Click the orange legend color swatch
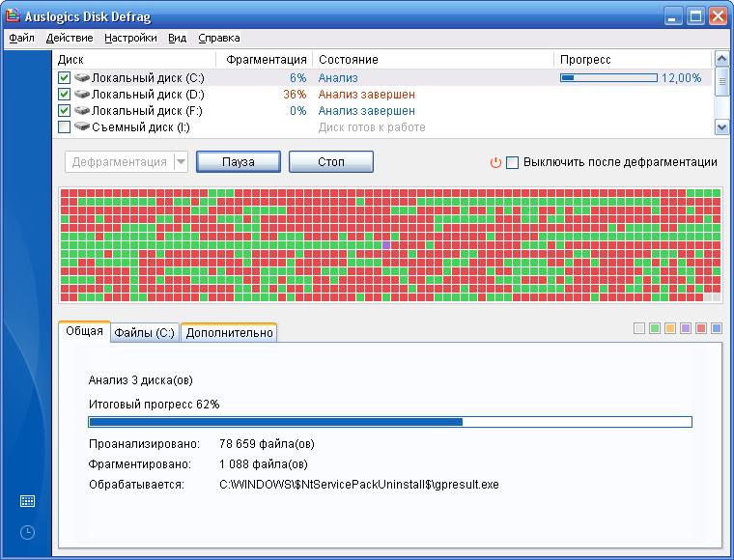Screen dimensions: 734x560 point(670,328)
